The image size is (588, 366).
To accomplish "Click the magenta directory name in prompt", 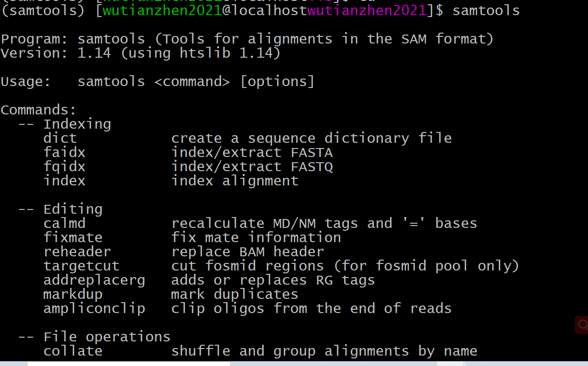I will (x=366, y=10).
